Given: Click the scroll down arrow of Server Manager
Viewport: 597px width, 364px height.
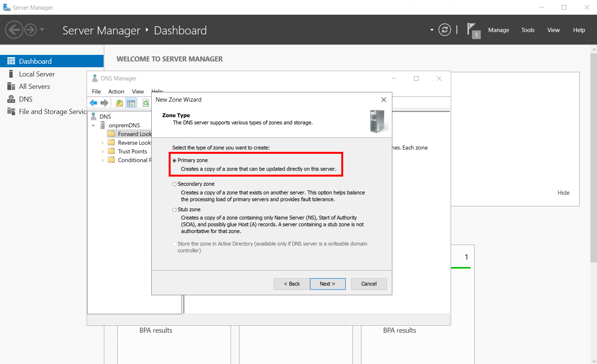Looking at the screenshot, I should [594, 361].
